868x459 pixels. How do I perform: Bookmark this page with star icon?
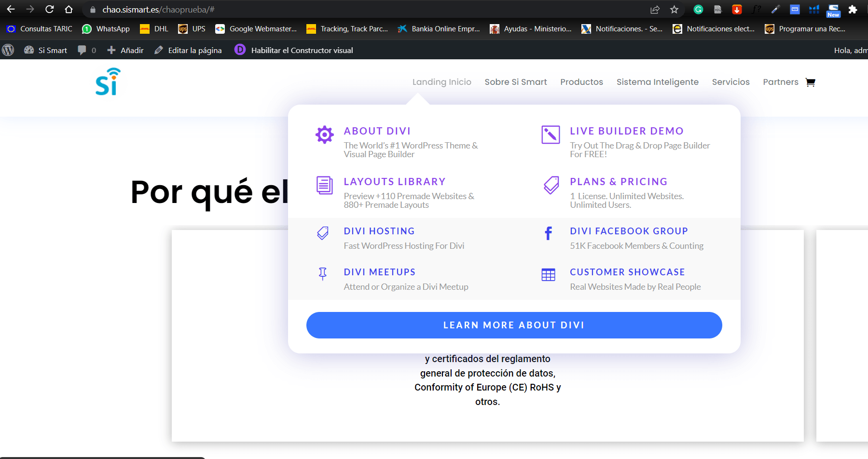pyautogui.click(x=674, y=9)
